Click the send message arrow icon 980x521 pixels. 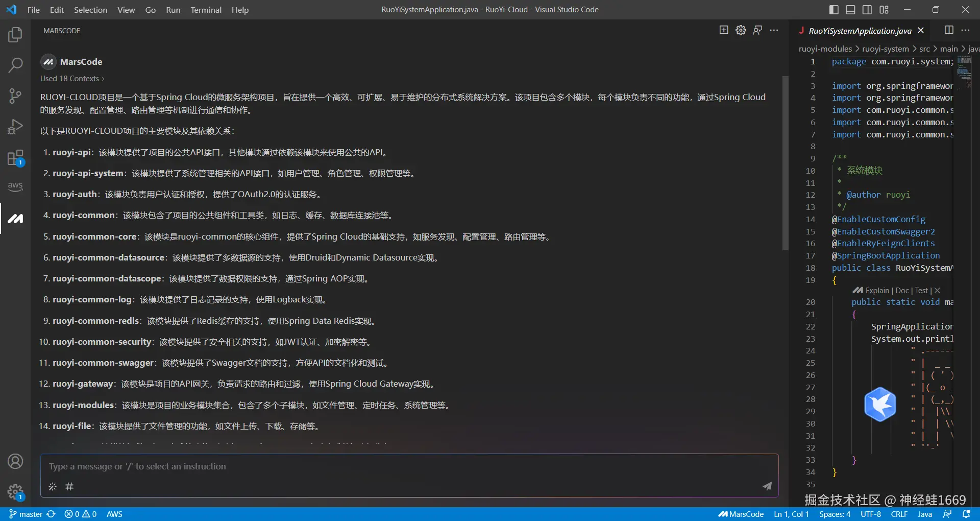767,486
